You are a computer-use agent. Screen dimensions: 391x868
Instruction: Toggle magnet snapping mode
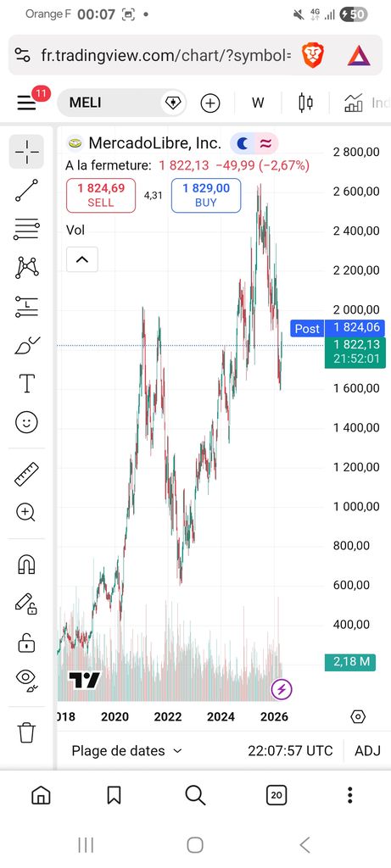tap(26, 565)
